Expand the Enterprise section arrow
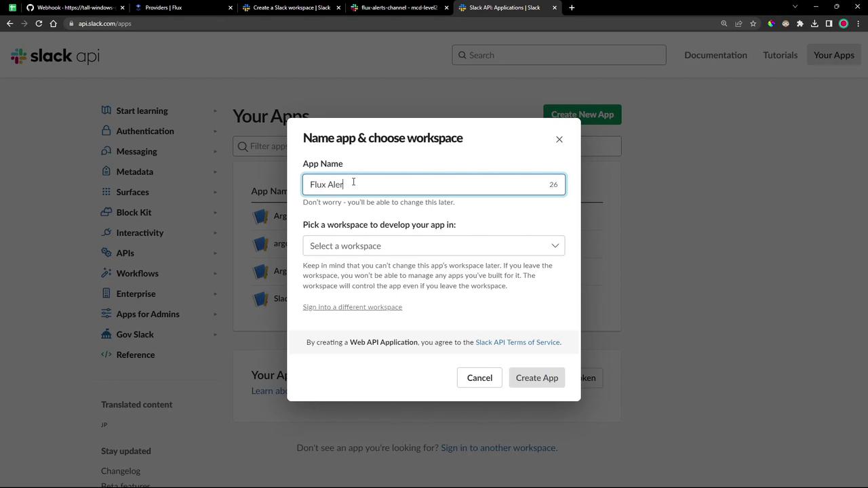Screen dimensions: 868x488 216,293
